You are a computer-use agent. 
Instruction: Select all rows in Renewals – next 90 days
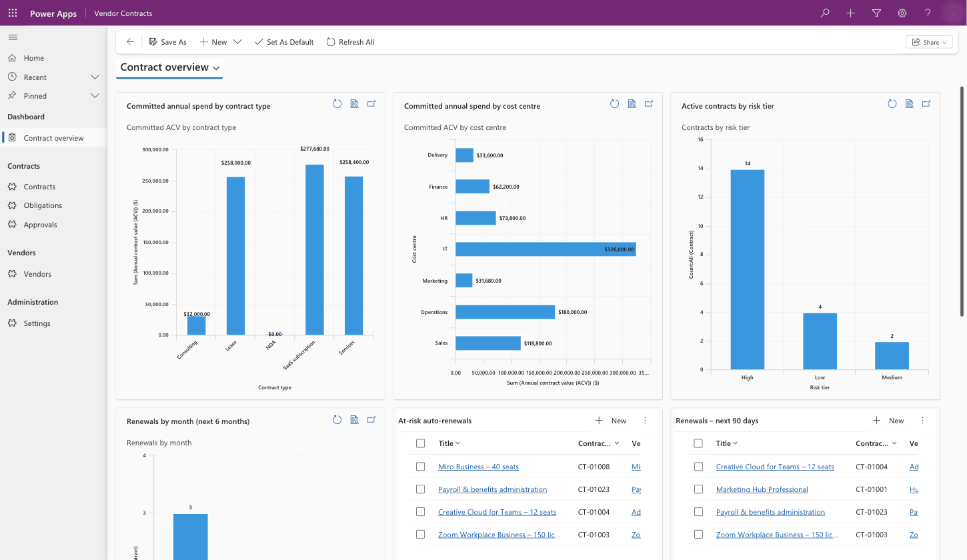pos(698,443)
